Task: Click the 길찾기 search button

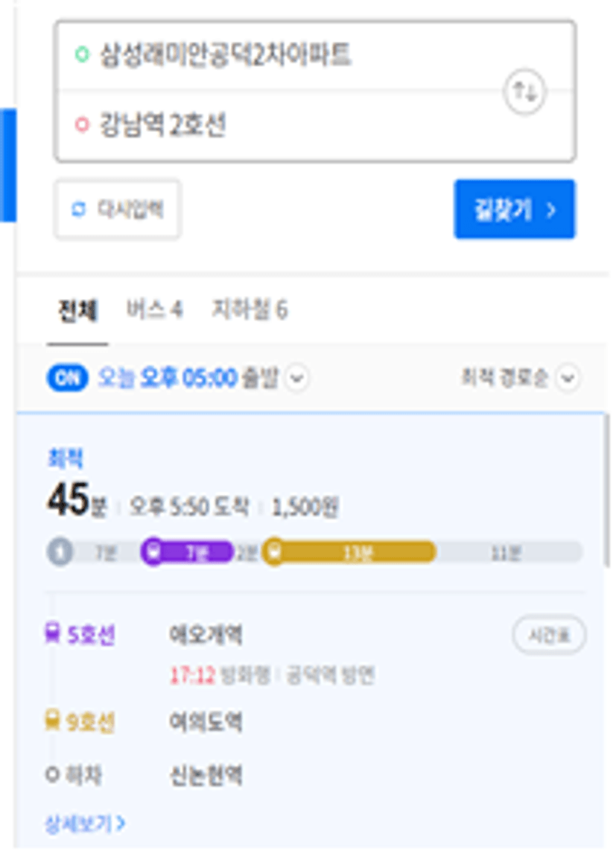Action: click(515, 209)
